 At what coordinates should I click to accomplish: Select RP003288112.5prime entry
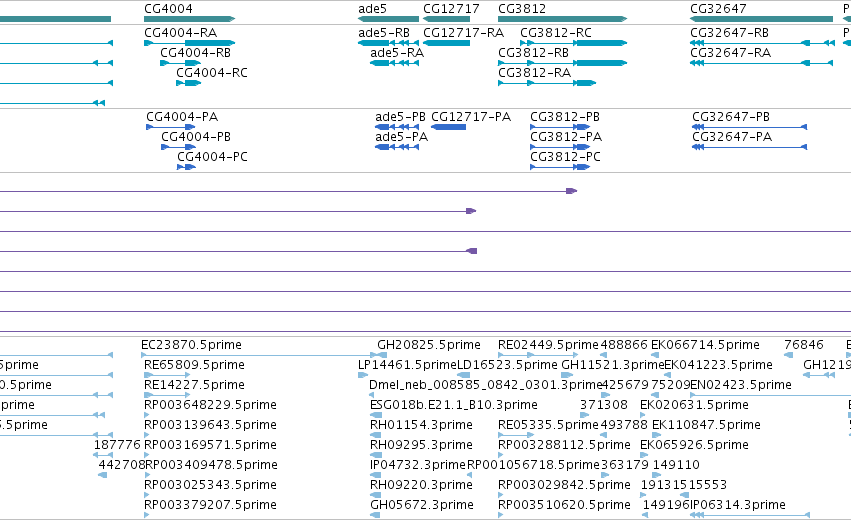coord(564,445)
